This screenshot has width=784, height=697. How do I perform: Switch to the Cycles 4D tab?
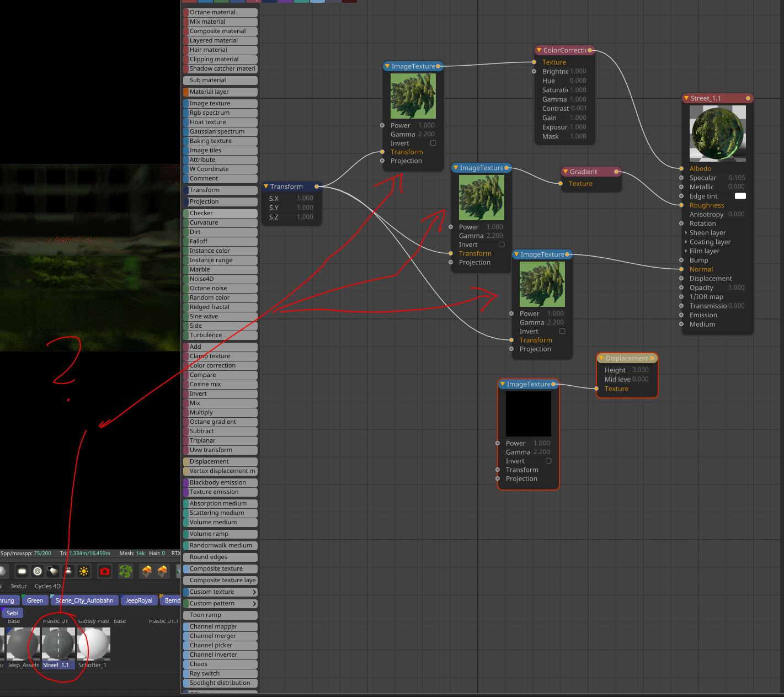coord(47,586)
